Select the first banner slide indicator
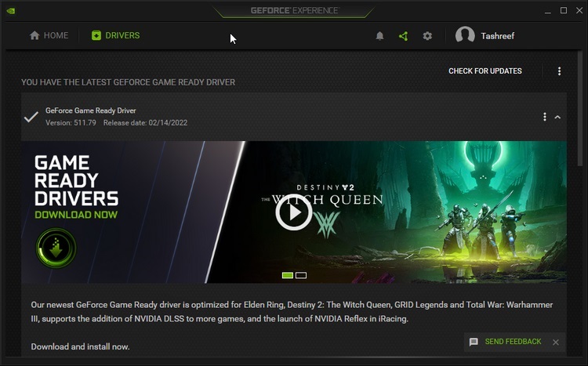Screen dimensions: 588x366 click(x=288, y=275)
